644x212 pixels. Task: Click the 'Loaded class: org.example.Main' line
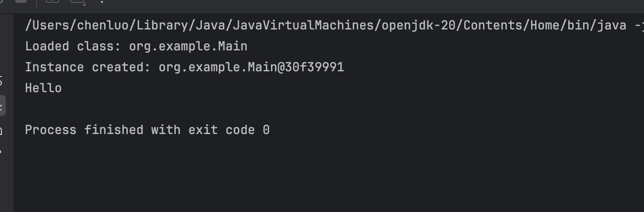[x=136, y=46]
